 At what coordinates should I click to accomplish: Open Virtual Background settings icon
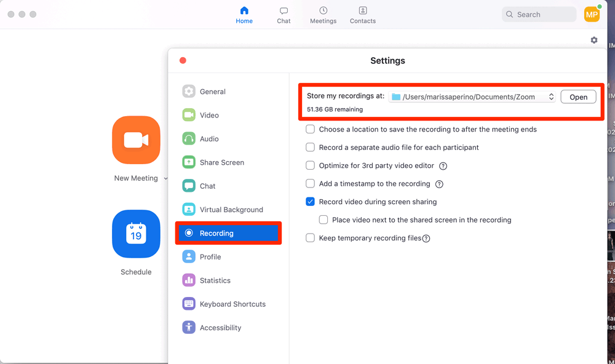click(189, 210)
